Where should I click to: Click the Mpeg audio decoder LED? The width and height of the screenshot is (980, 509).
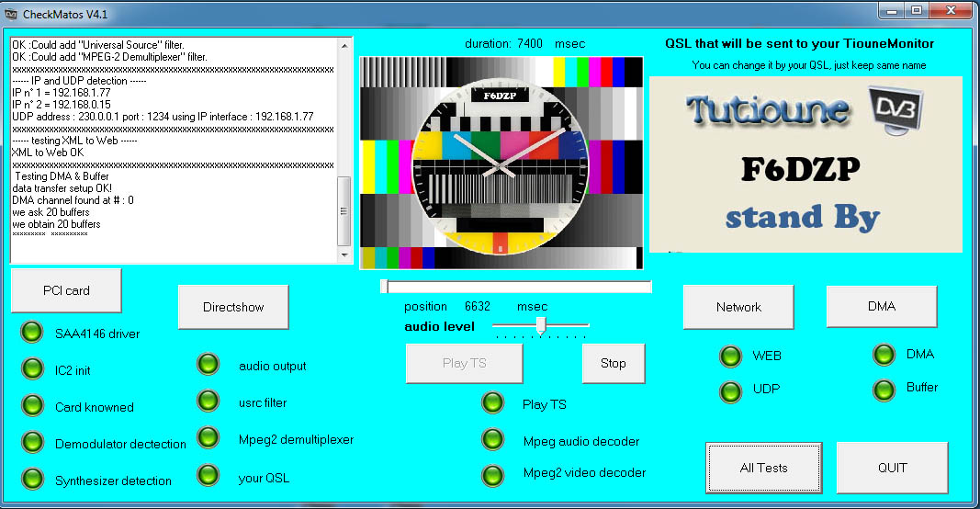[493, 440]
